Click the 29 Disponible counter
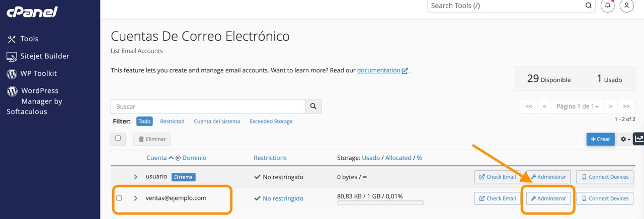Screen dimensions: 644x219 (x=549, y=79)
